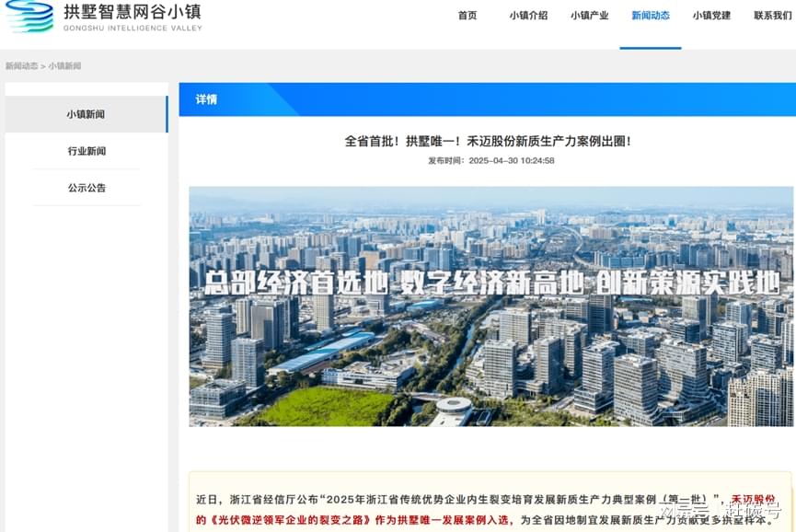Click the 拱墅智慧网谷小镇 site title
796x532 pixels.
point(132,12)
